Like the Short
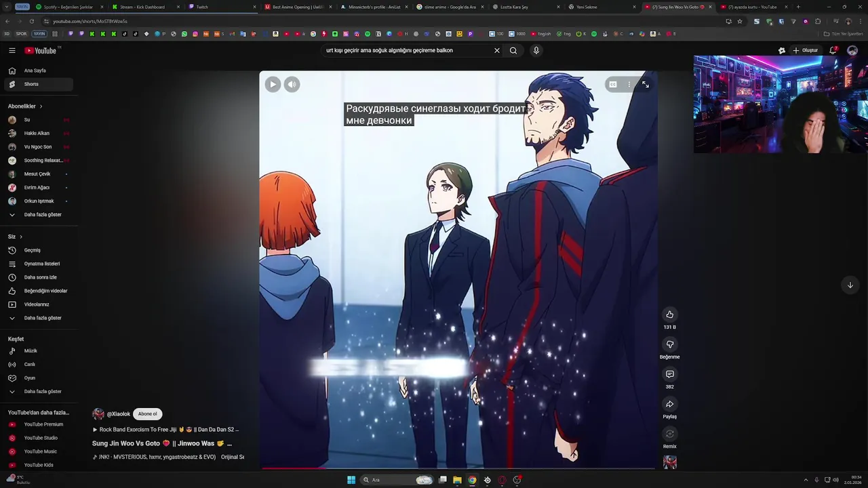The image size is (868, 488). point(669,314)
